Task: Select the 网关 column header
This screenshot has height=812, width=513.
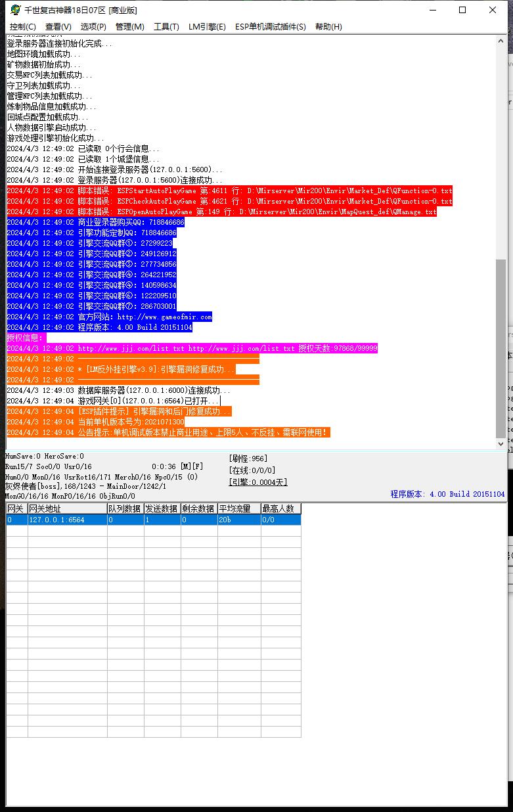Action: (16, 508)
